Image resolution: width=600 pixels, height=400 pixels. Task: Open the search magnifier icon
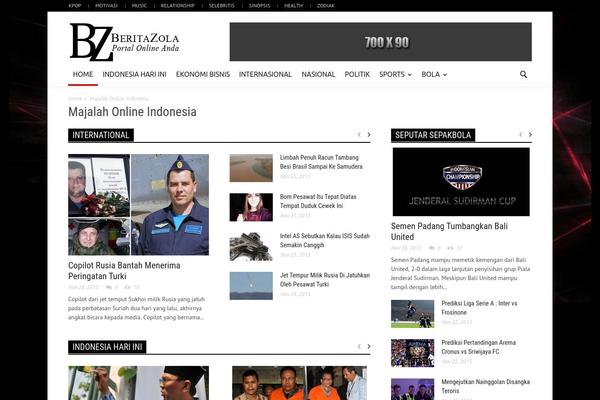[x=523, y=74]
